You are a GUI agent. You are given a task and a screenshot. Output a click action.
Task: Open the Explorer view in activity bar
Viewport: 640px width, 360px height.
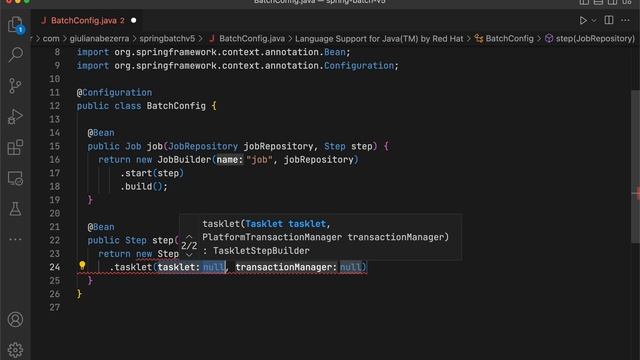16,24
